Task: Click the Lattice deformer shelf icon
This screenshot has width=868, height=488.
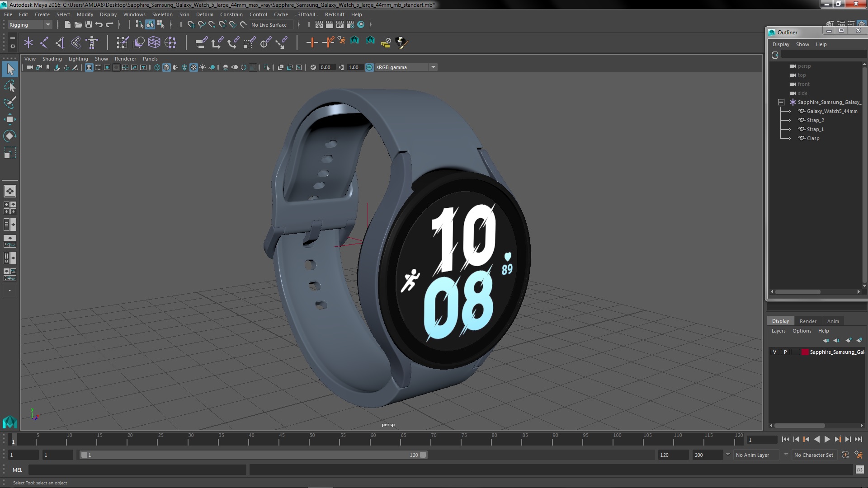Action: pyautogui.click(x=154, y=43)
